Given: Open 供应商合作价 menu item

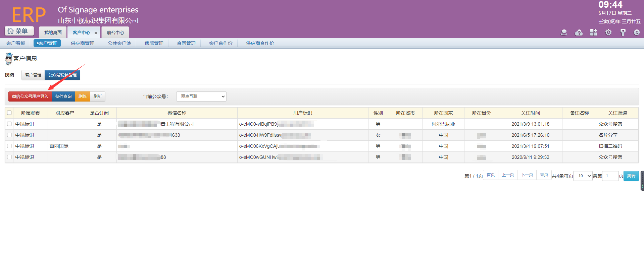Looking at the screenshot, I should point(260,43).
